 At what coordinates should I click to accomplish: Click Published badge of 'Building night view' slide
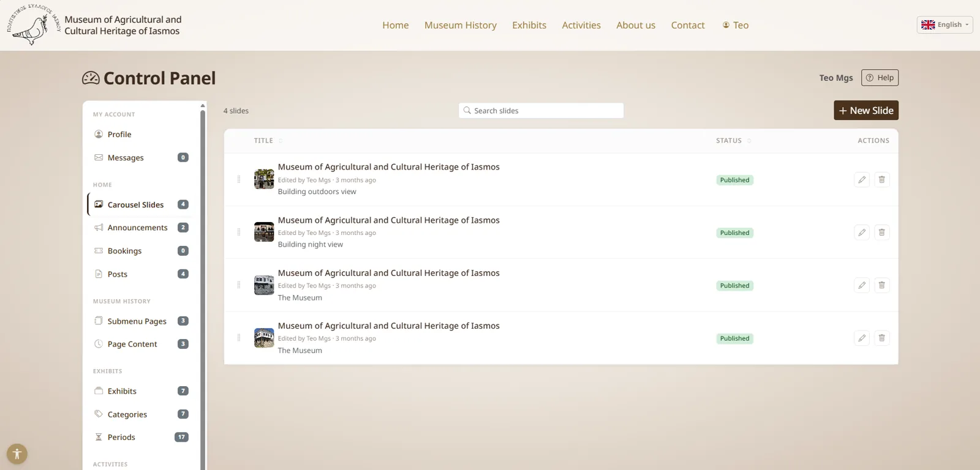pos(735,233)
